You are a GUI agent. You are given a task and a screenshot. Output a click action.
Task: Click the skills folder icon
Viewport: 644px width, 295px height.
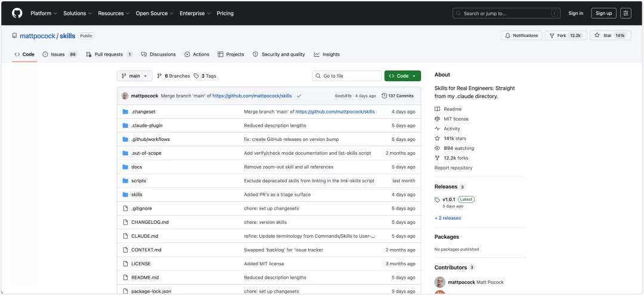125,195
